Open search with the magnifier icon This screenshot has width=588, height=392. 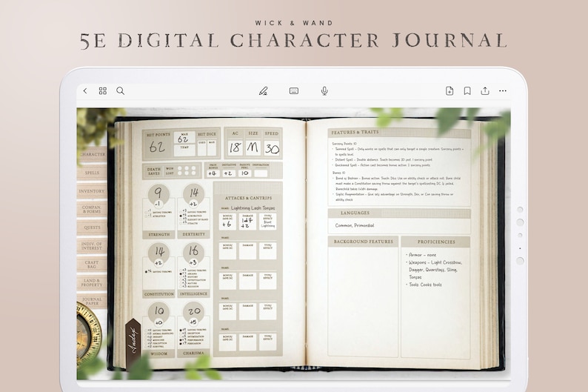121,91
